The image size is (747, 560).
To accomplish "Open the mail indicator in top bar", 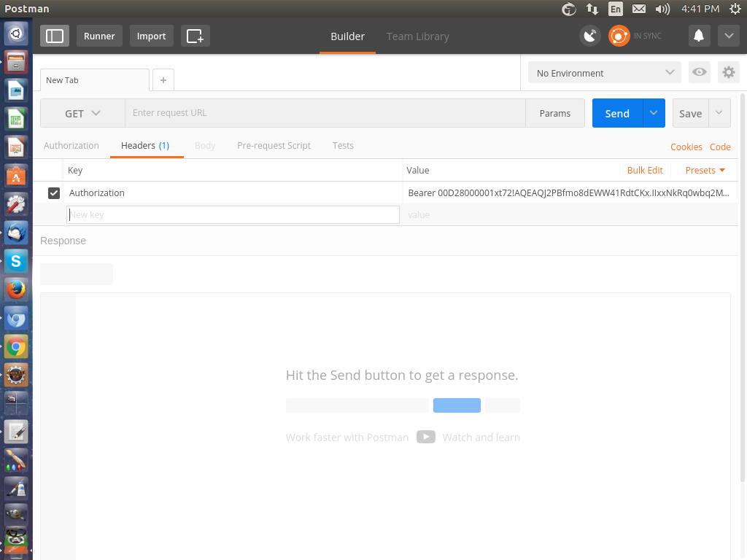I will tap(639, 9).
